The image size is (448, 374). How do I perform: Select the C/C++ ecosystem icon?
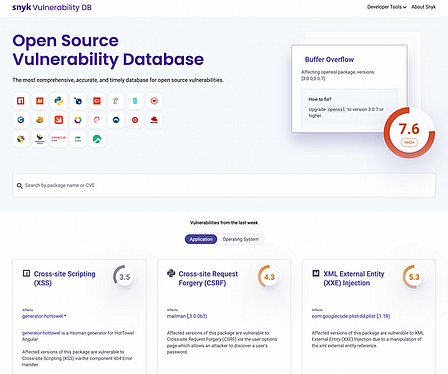[21, 120]
